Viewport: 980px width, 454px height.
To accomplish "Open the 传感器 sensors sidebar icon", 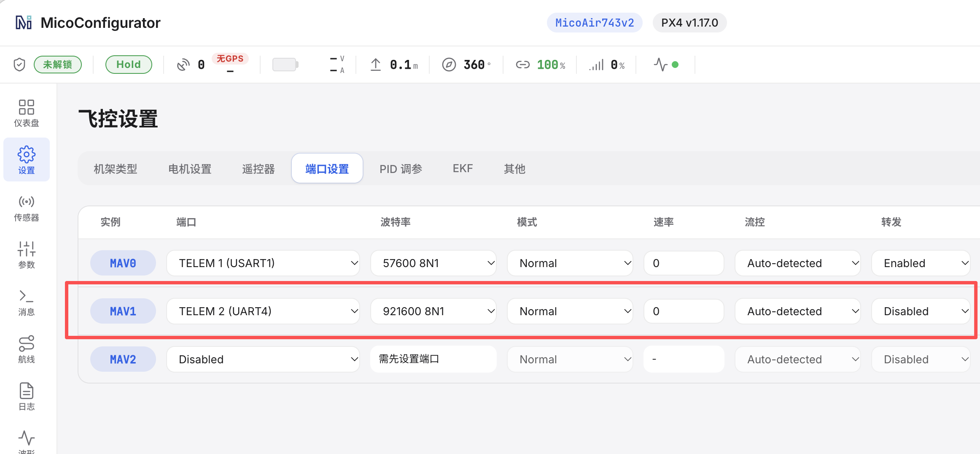I will coord(27,202).
